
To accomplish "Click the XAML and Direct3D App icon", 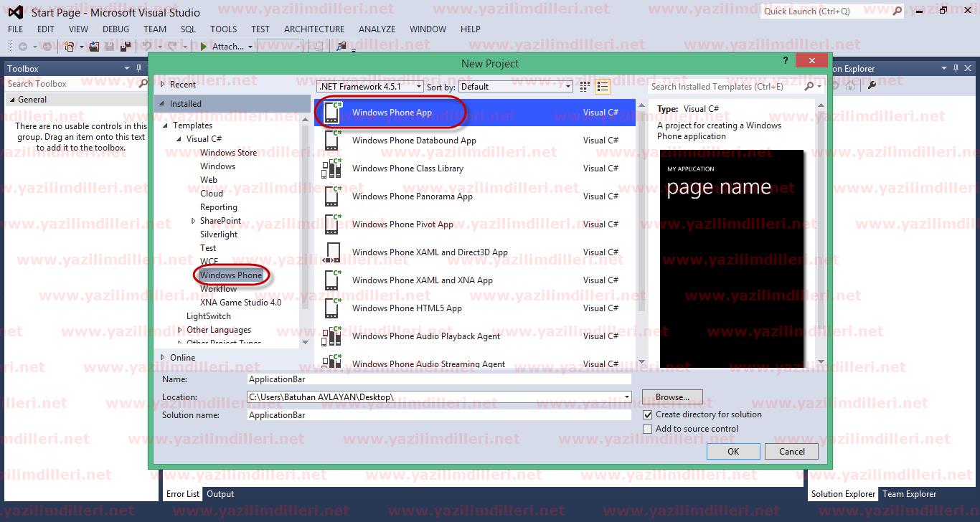I will [x=332, y=252].
